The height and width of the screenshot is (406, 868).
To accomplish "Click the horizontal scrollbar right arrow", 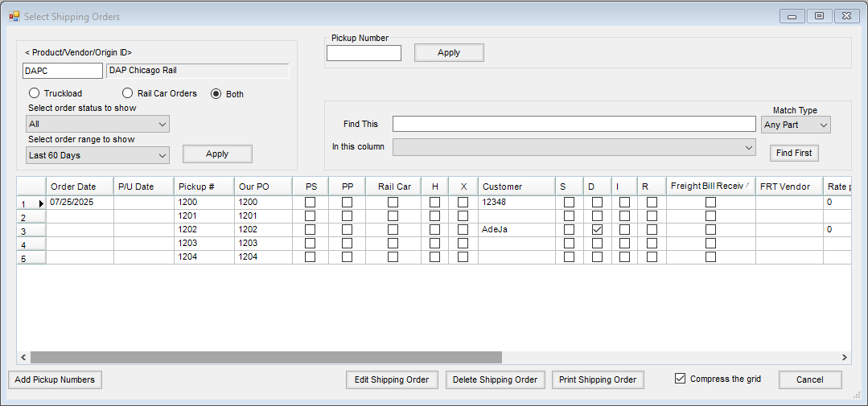I will [x=844, y=357].
